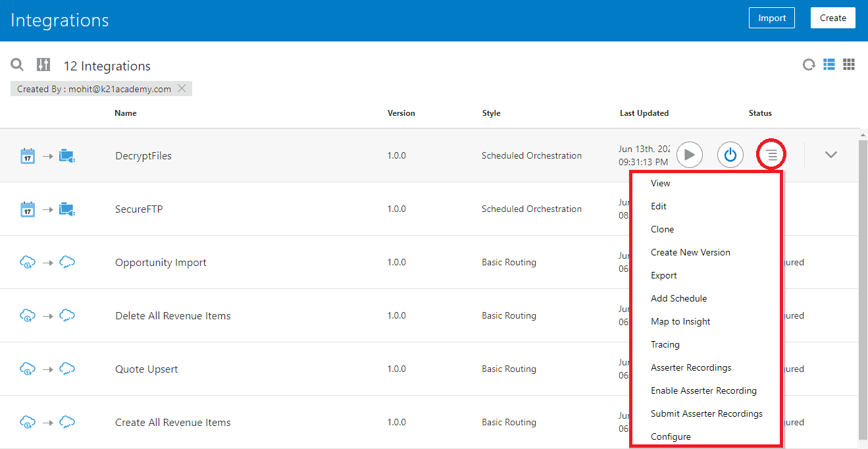This screenshot has height=449, width=868.
Task: Click the Create button
Action: 832,18
